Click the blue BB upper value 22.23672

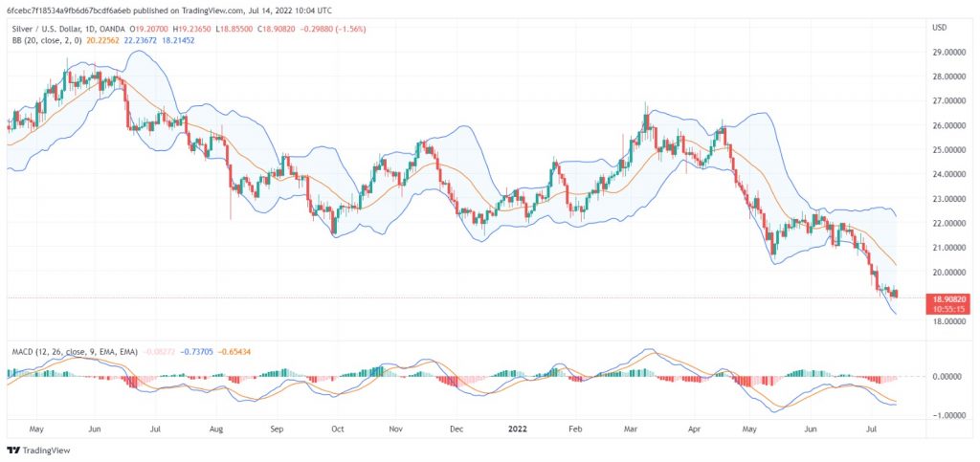[x=145, y=40]
